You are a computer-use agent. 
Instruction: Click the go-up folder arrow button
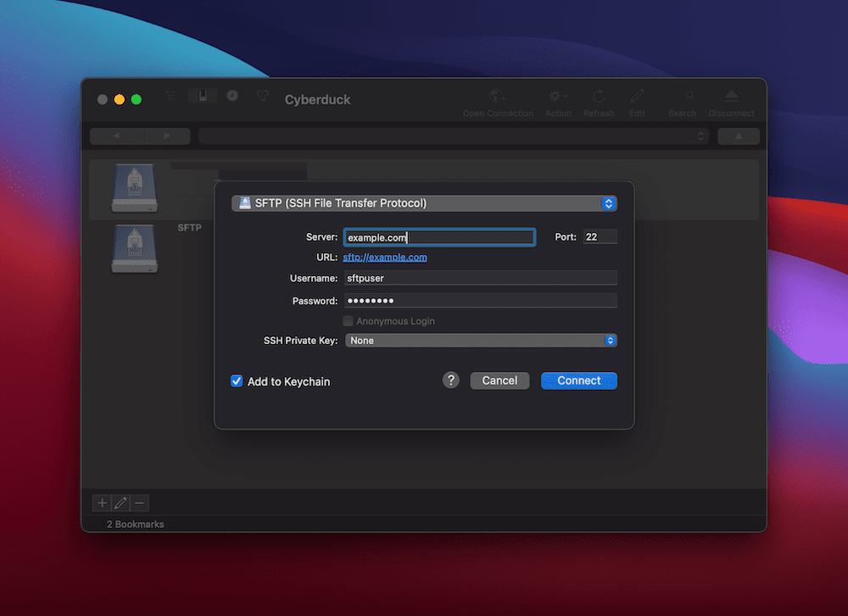[x=739, y=136]
